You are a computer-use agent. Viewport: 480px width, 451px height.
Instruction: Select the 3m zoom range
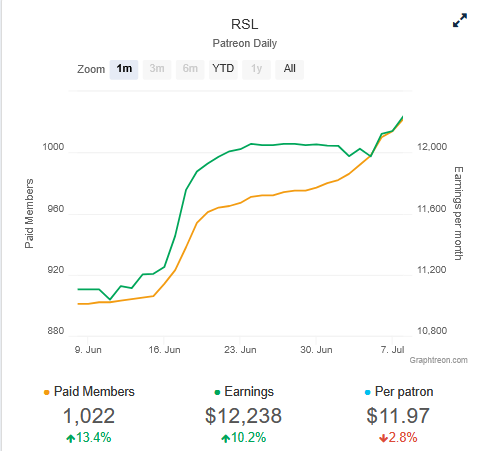coord(157,69)
